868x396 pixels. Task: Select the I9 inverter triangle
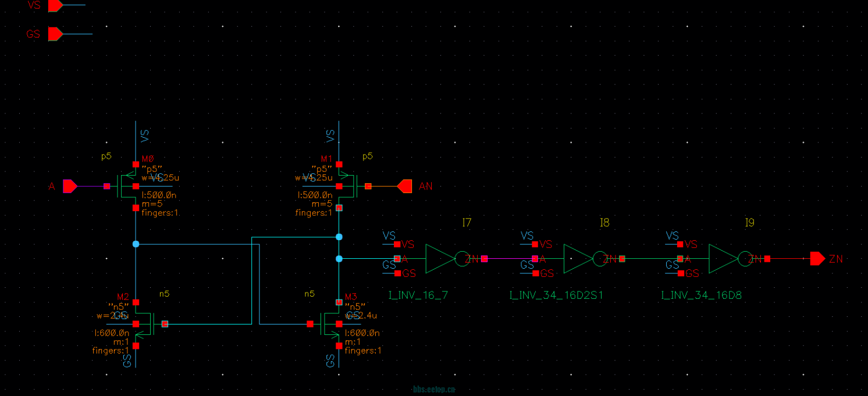tap(723, 259)
